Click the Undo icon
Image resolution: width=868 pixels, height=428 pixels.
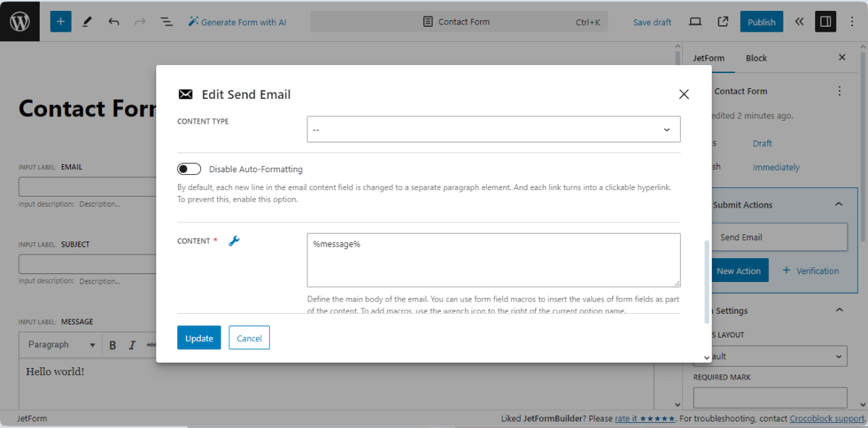pyautogui.click(x=114, y=22)
